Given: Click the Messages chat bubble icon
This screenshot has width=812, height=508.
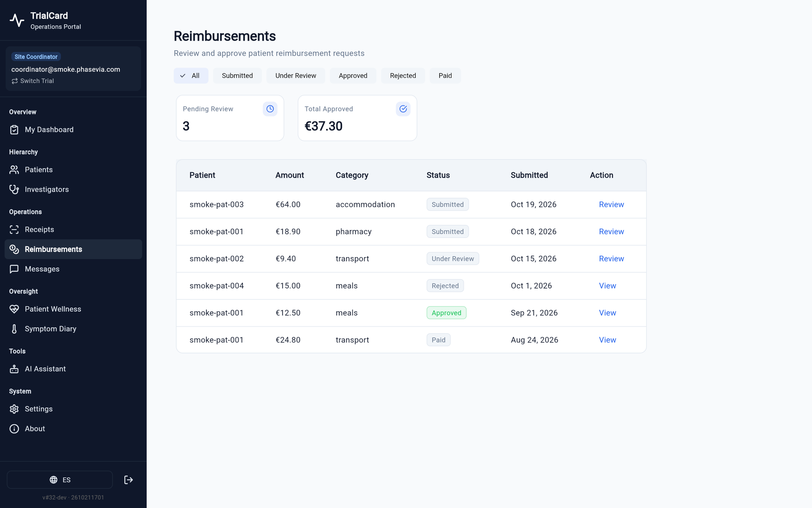Looking at the screenshot, I should [x=14, y=269].
